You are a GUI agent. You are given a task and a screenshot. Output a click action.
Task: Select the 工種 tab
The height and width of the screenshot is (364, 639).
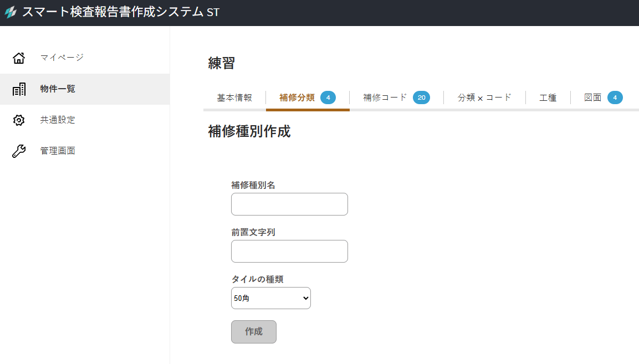pyautogui.click(x=548, y=98)
